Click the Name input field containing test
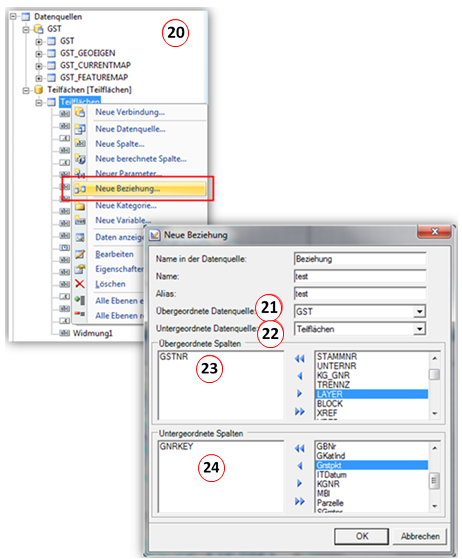 point(360,276)
